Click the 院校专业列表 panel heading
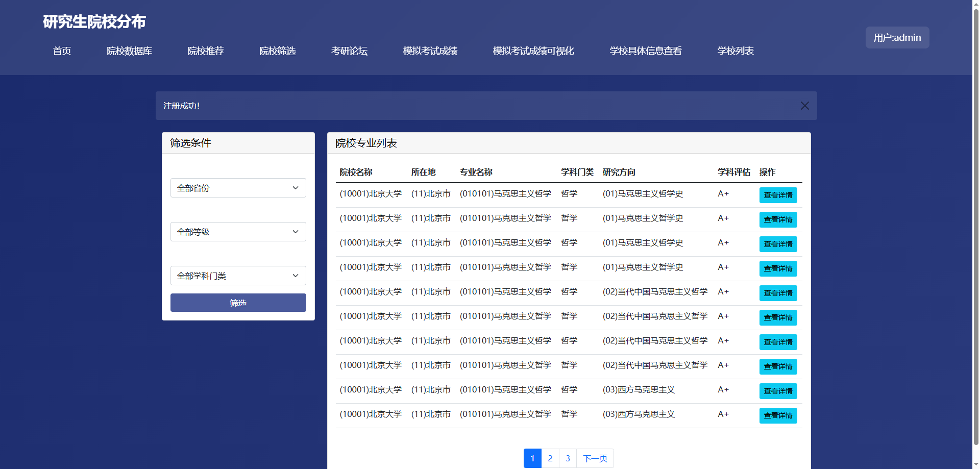The image size is (980, 469). click(x=366, y=143)
